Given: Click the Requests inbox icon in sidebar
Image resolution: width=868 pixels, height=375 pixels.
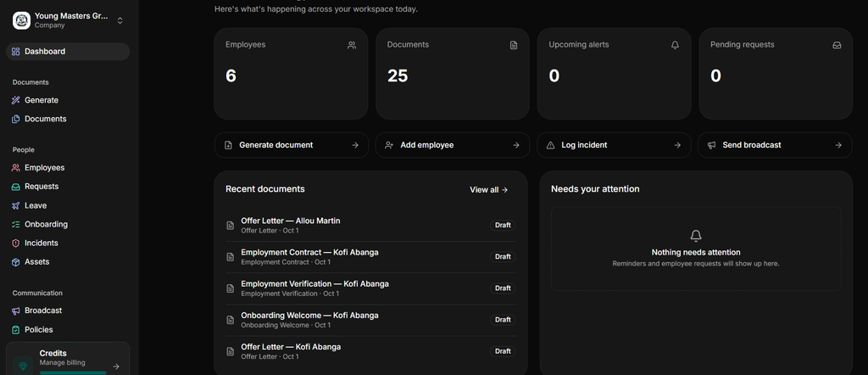Looking at the screenshot, I should click(15, 187).
